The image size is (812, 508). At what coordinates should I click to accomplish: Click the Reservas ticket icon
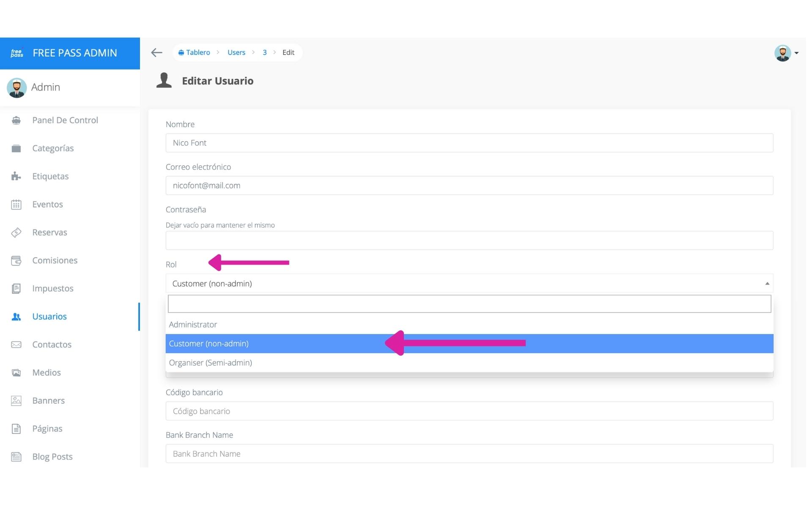[x=16, y=233]
